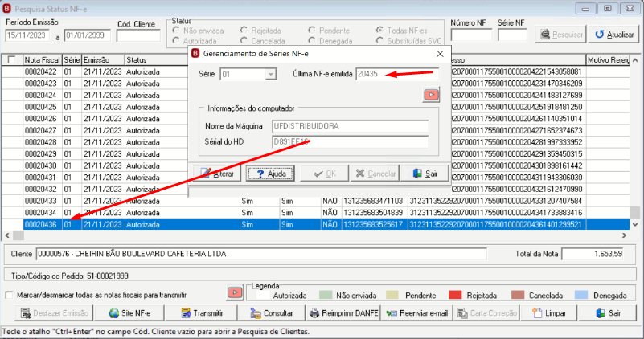Click Sair in the Gerenciamento dialog
Image resolution: width=644 pixels, height=339 pixels.
(425, 174)
